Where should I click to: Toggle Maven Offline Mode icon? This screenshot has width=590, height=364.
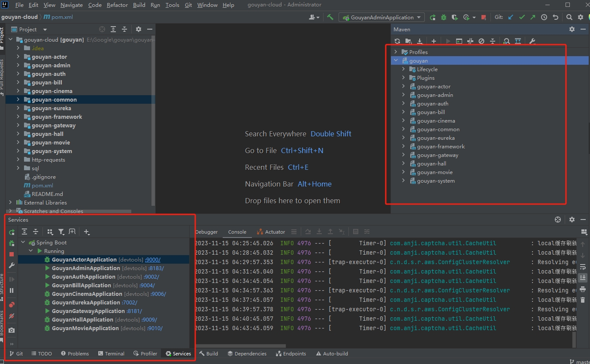pyautogui.click(x=470, y=41)
